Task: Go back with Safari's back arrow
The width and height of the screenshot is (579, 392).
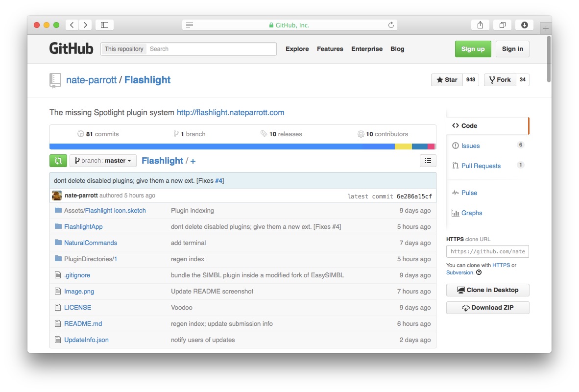Action: [72, 25]
